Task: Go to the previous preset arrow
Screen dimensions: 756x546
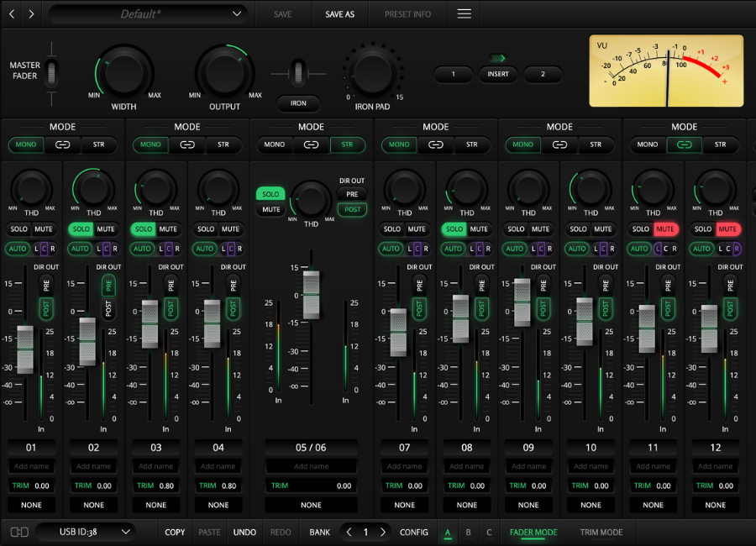Action: [13, 14]
